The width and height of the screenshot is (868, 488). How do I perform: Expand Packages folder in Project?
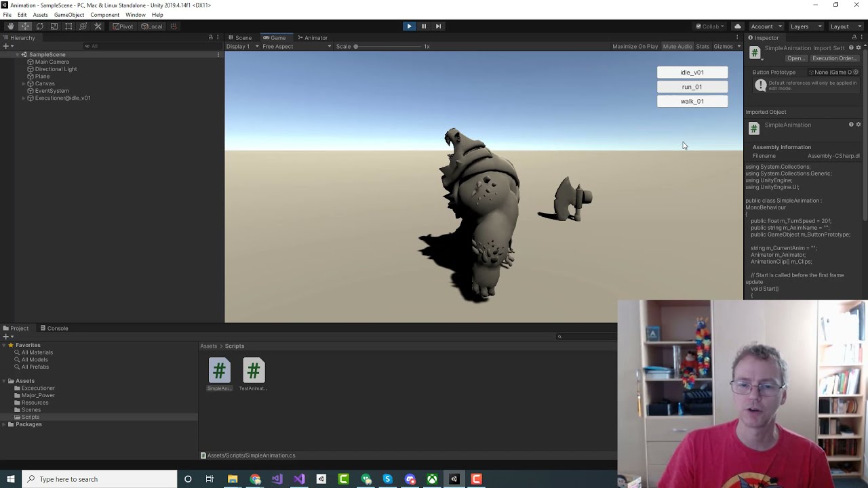point(4,424)
